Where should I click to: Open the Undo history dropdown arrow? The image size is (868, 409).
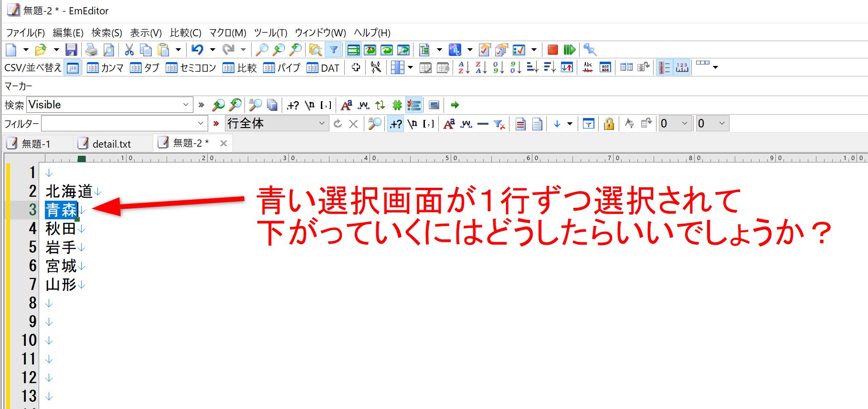pyautogui.click(x=212, y=50)
